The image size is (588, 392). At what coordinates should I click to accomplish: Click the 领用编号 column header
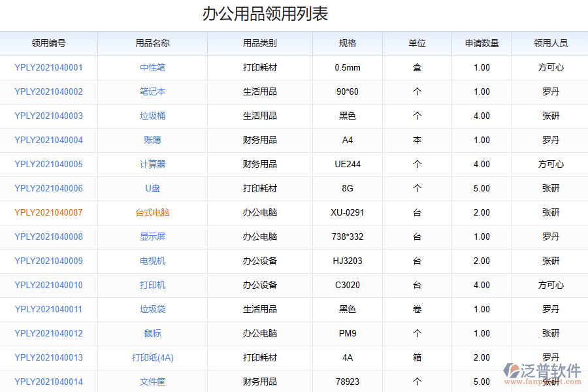48,44
